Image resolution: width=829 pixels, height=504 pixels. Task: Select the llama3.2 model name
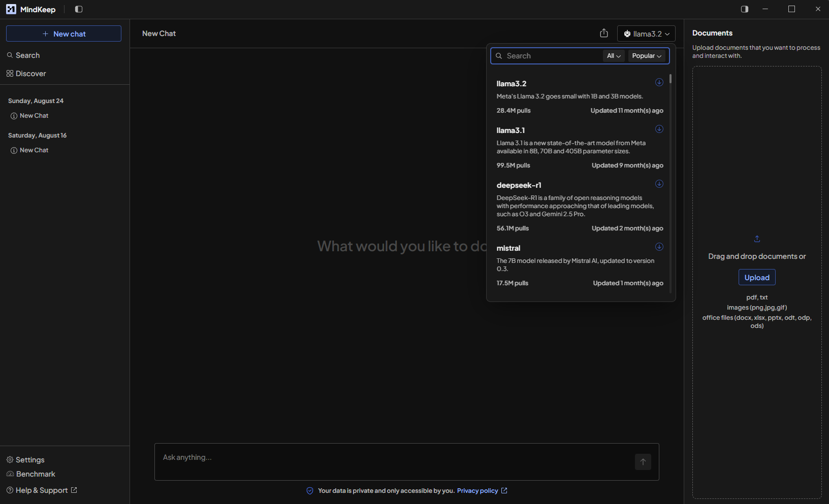512,84
